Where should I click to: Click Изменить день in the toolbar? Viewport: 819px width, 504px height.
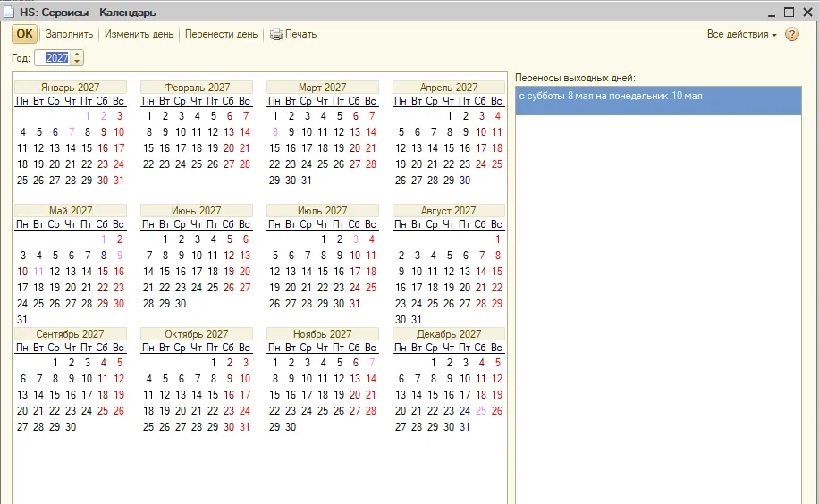point(139,35)
